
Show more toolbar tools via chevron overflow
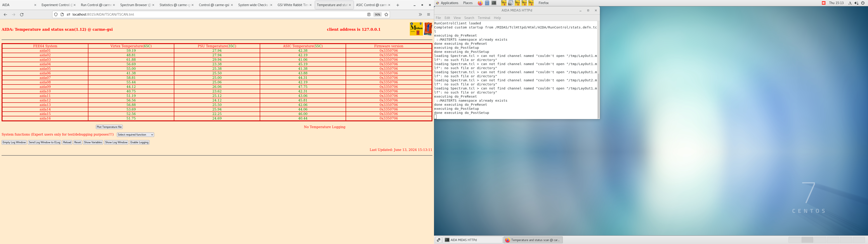point(420,14)
